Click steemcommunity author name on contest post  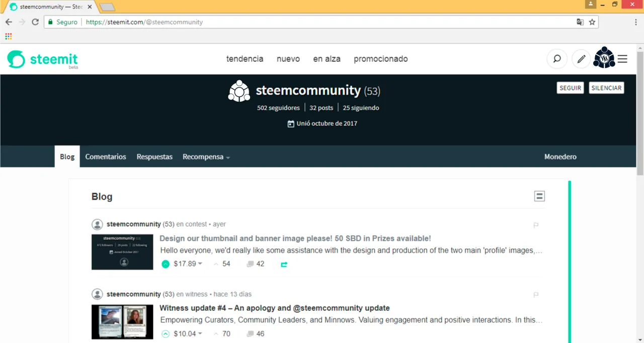[133, 224]
